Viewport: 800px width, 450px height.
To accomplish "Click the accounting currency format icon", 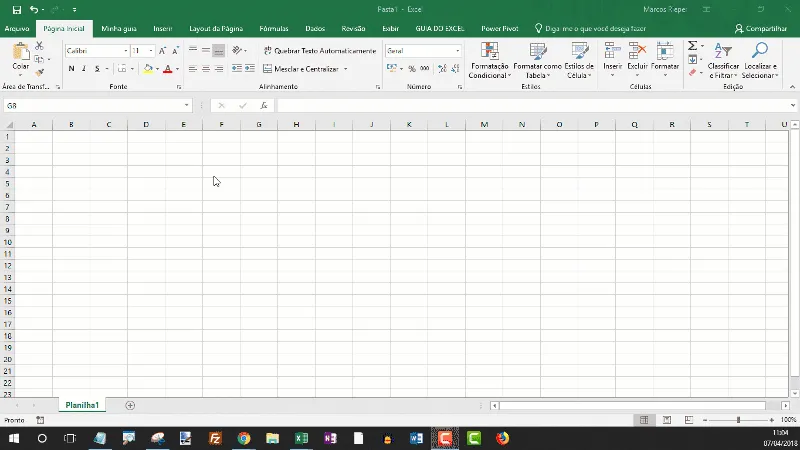I will (x=391, y=68).
